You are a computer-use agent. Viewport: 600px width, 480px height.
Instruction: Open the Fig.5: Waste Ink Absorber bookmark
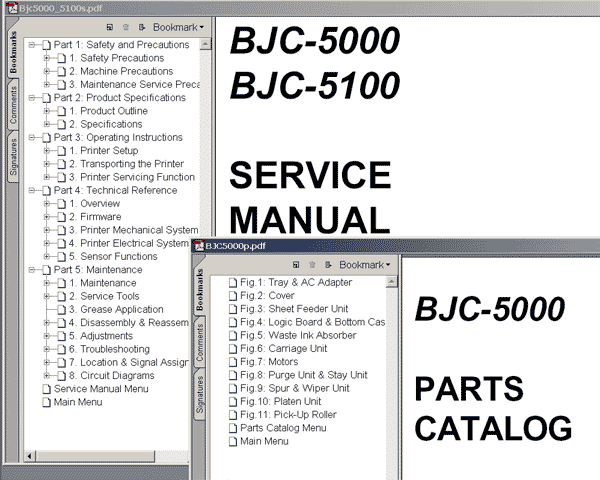pos(298,335)
